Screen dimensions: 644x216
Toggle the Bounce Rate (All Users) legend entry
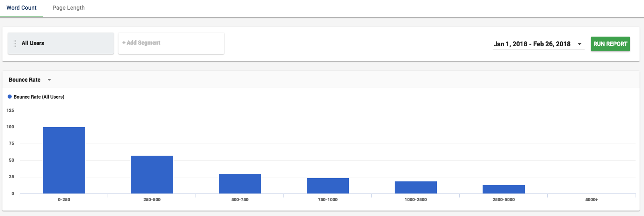click(x=36, y=97)
